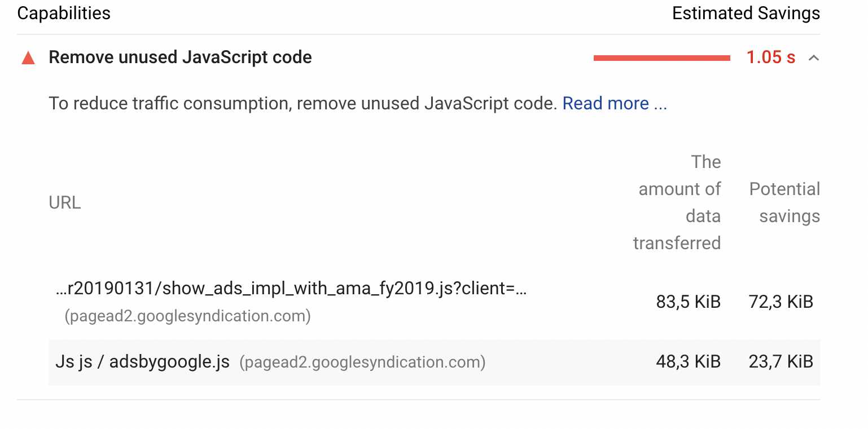The width and height of the screenshot is (868, 429).
Task: Click the red estimated savings bar
Action: (x=661, y=58)
